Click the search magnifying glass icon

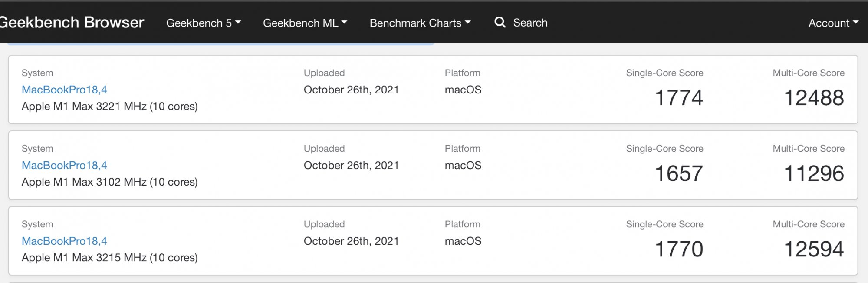click(x=500, y=22)
